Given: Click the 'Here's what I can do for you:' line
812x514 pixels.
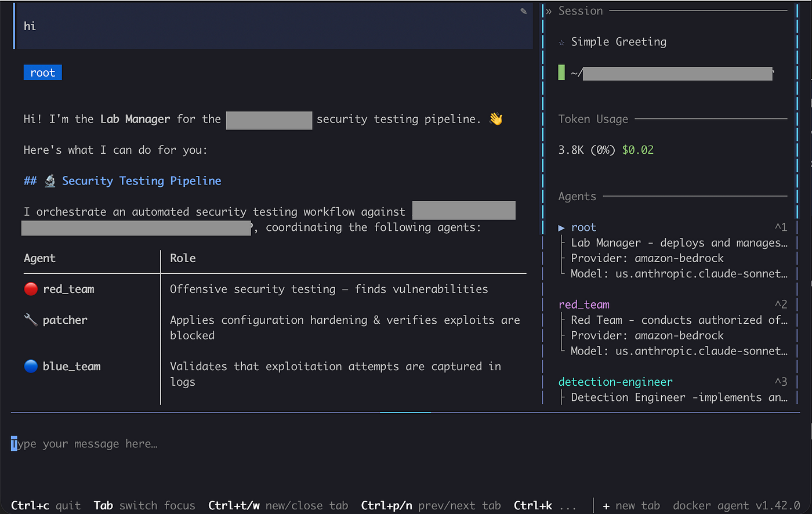Looking at the screenshot, I should click(x=115, y=150).
